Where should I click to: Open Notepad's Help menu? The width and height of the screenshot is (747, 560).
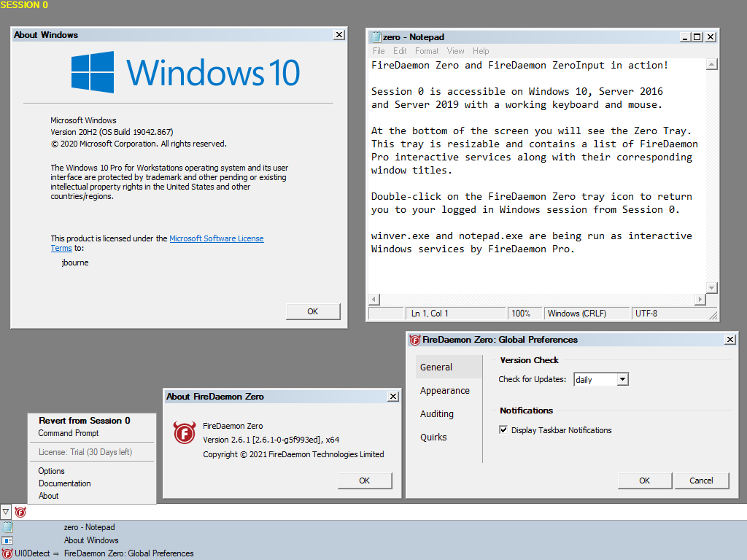481,51
